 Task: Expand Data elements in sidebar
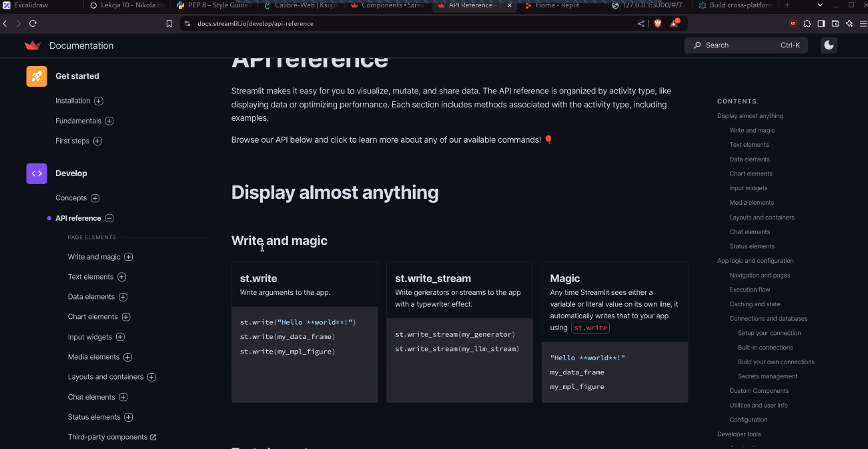(123, 297)
